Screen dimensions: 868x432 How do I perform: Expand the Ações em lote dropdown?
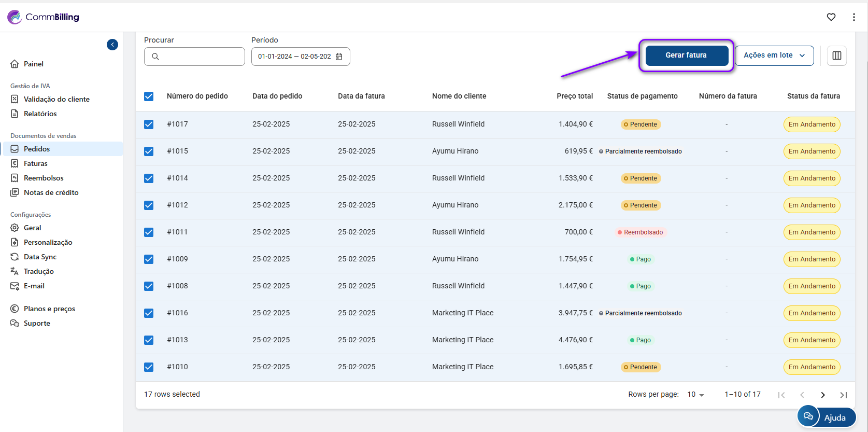tap(774, 55)
